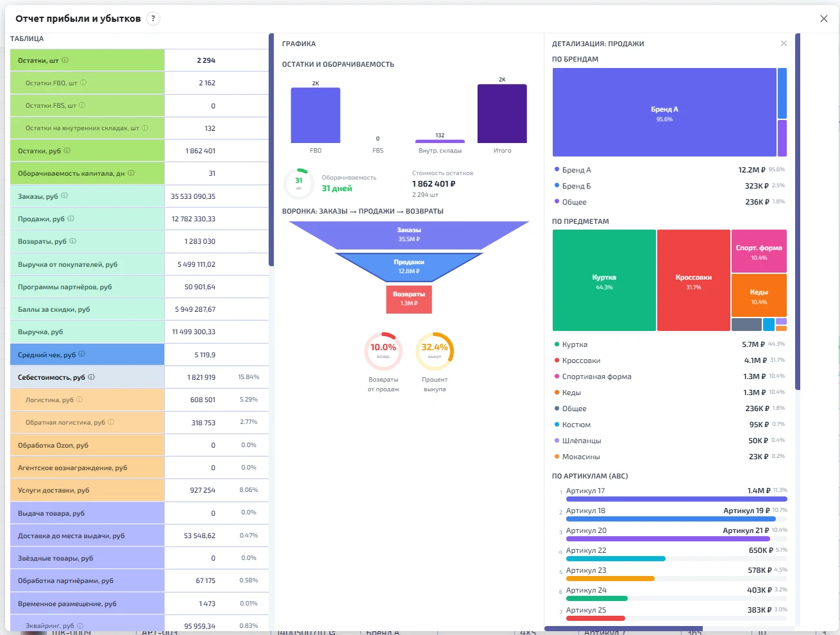Click info icon beside Себестоимость, руб

[91, 377]
